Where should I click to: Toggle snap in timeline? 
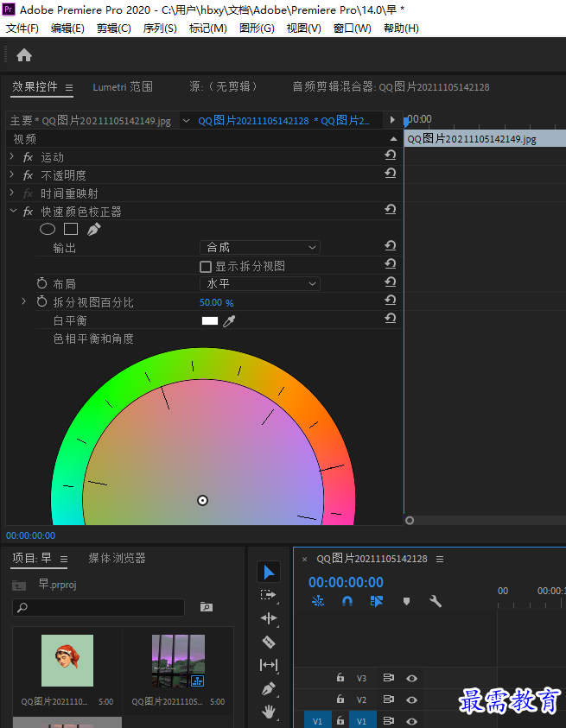point(347,601)
